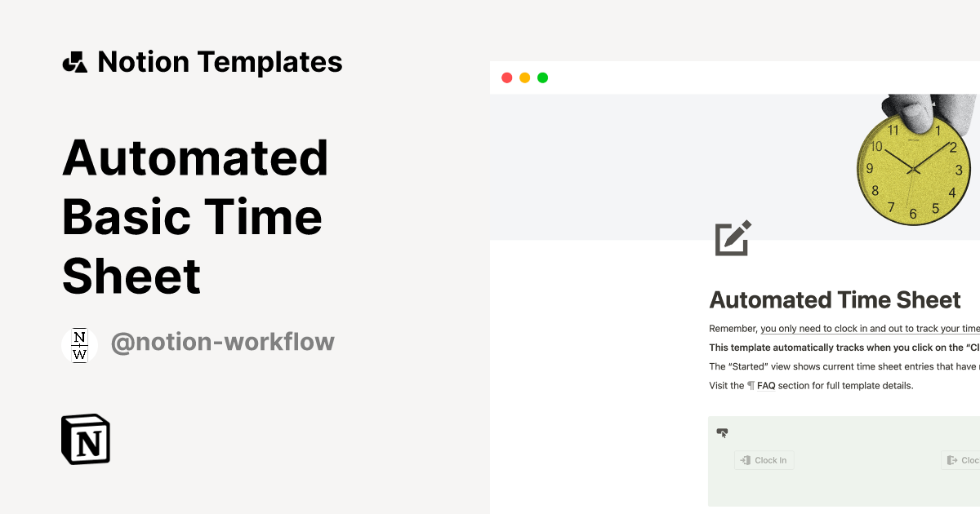The width and height of the screenshot is (980, 514).
Task: Click the red traffic light dot
Action: (x=506, y=77)
